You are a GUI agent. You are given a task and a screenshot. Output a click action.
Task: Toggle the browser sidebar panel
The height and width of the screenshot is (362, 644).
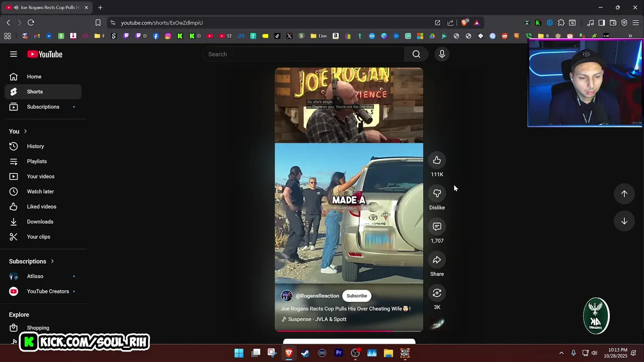coord(601,23)
